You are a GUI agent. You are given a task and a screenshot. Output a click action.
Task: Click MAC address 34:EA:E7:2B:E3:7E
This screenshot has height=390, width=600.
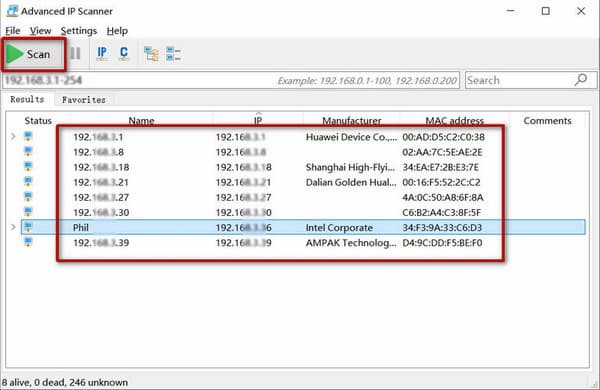pos(440,167)
